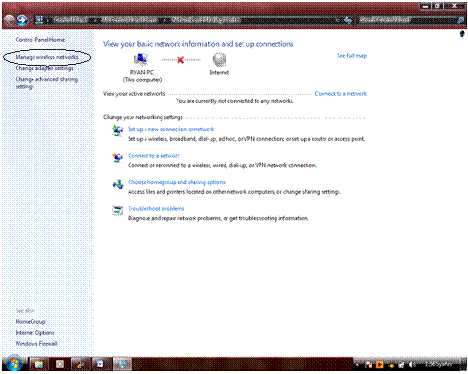Open Choose homegroup and sharing options
This screenshot has width=468, height=374.
point(177,182)
